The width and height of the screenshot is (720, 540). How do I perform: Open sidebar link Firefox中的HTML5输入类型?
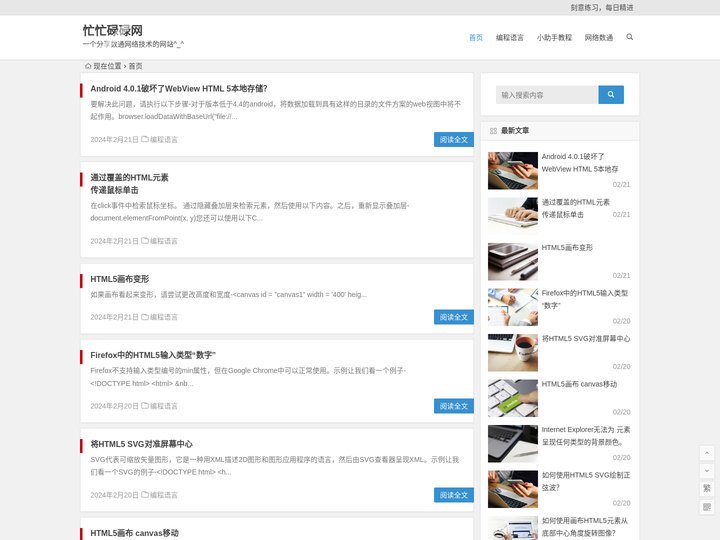[585, 299]
